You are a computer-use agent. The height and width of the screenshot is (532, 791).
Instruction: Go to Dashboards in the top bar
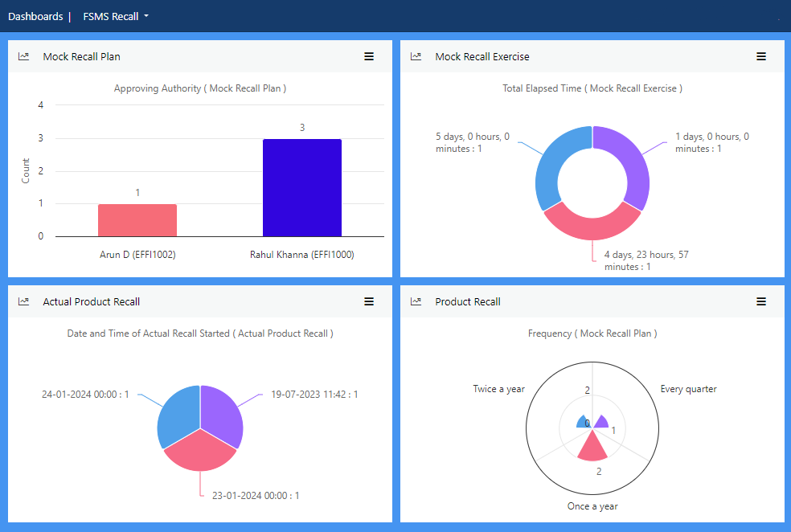pos(35,16)
